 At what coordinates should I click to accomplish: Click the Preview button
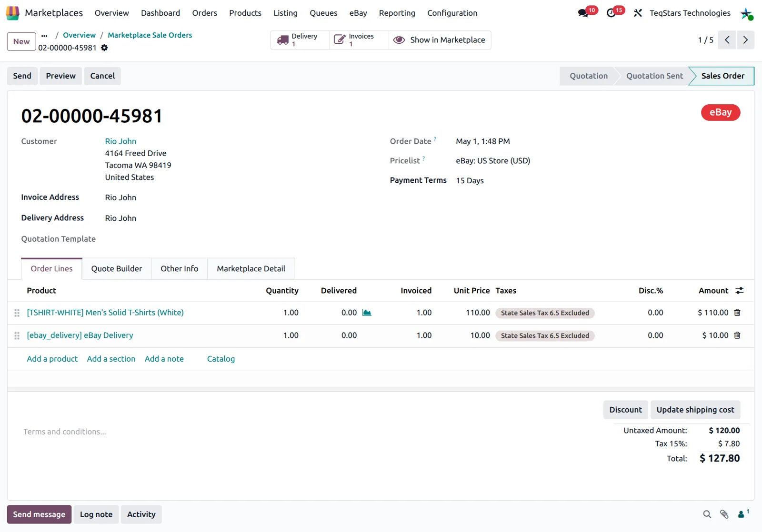click(x=60, y=76)
